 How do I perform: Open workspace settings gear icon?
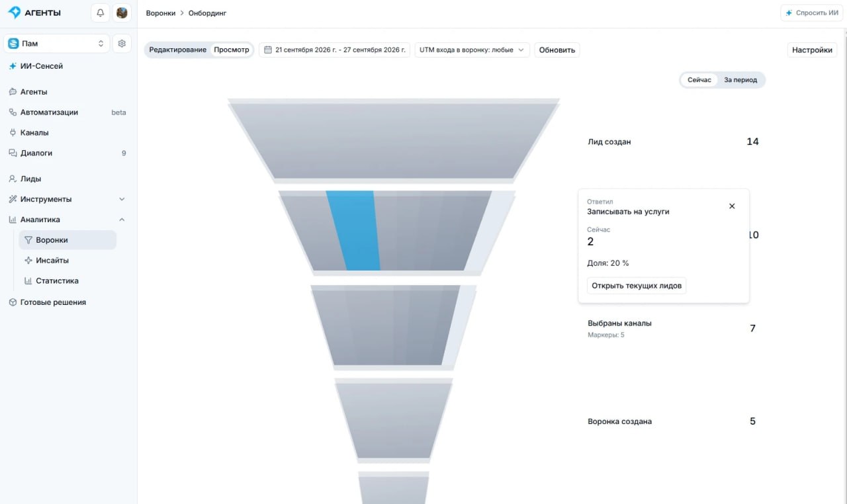[122, 44]
